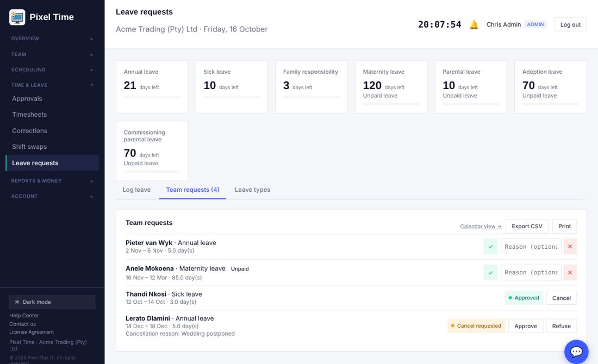This screenshot has height=364, width=598.
Task: Open the notifications bell
Action: 474,25
